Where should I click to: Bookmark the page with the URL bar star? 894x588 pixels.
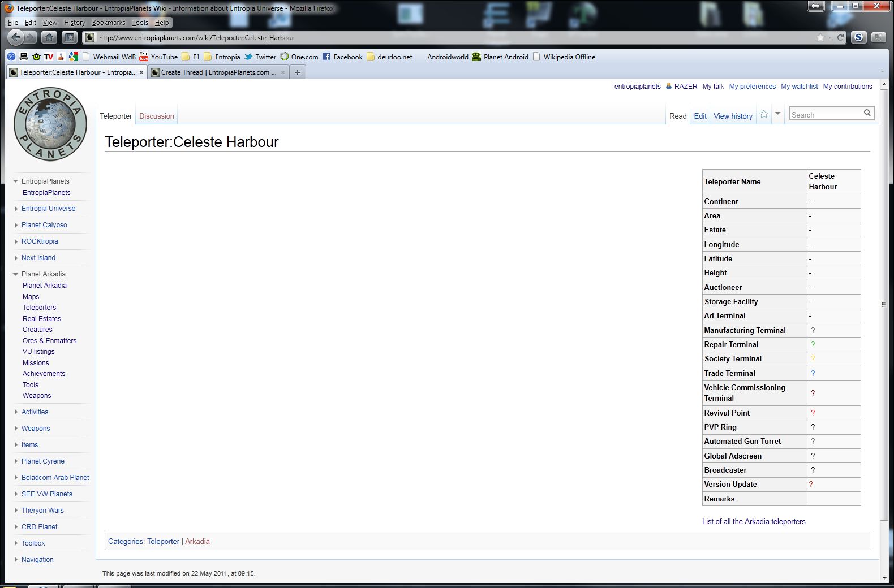[820, 38]
